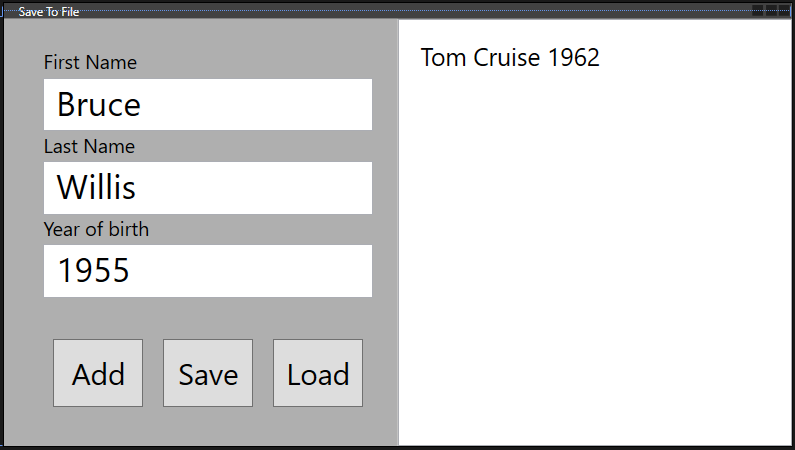The height and width of the screenshot is (450, 795).
Task: Click the Save To File title bar
Action: (385, 11)
